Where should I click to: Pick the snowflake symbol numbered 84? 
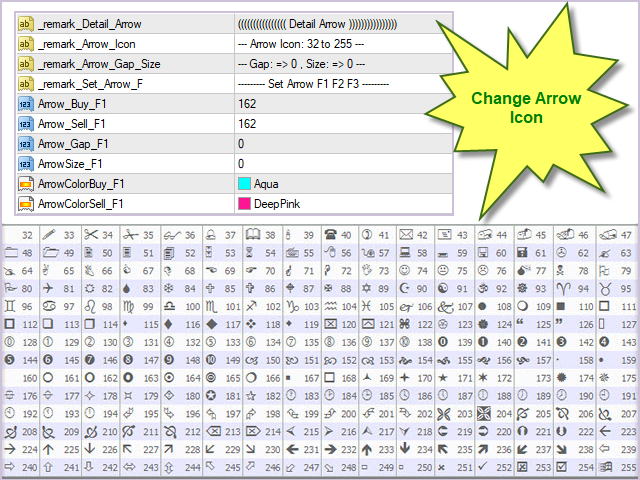[x=170, y=288]
